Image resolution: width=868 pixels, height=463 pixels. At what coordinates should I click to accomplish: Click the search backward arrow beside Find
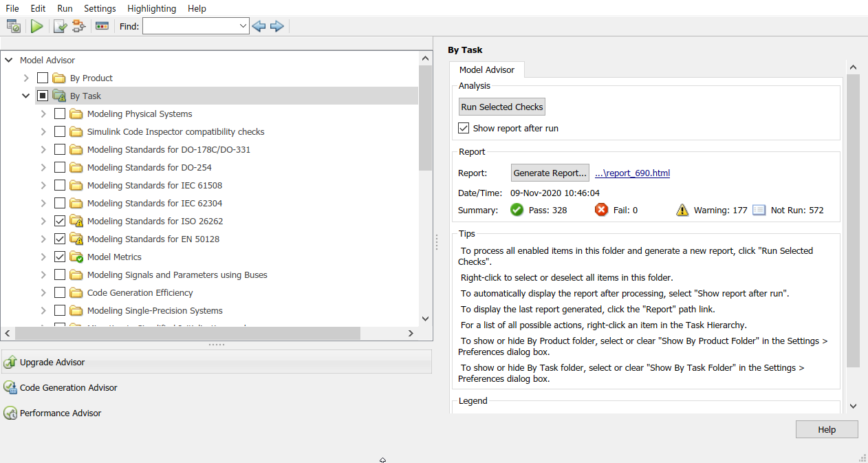tap(259, 25)
